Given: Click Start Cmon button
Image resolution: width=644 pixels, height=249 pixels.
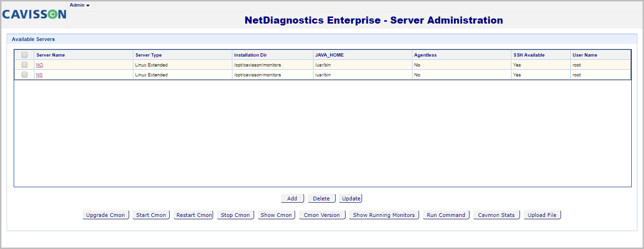Looking at the screenshot, I should coord(151,215).
